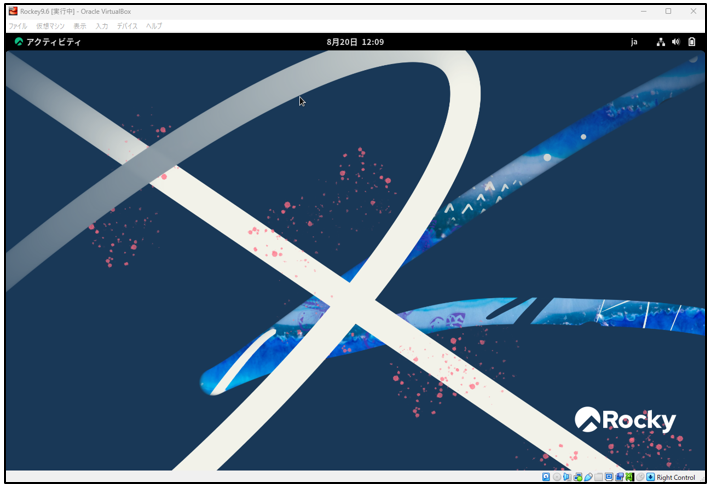Click the wired network icon in top bar
The height and width of the screenshot is (492, 713).
661,42
